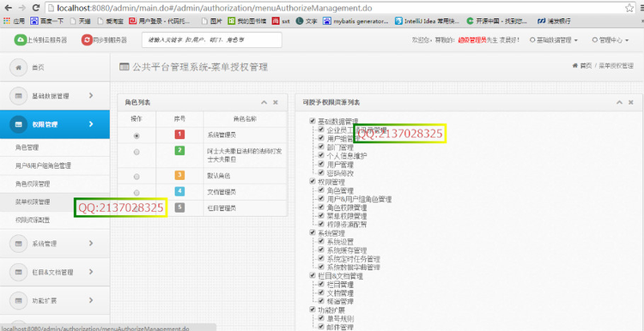Open the IntelliJ Idea bookmark
This screenshot has height=331, width=644.
pos(427,21)
